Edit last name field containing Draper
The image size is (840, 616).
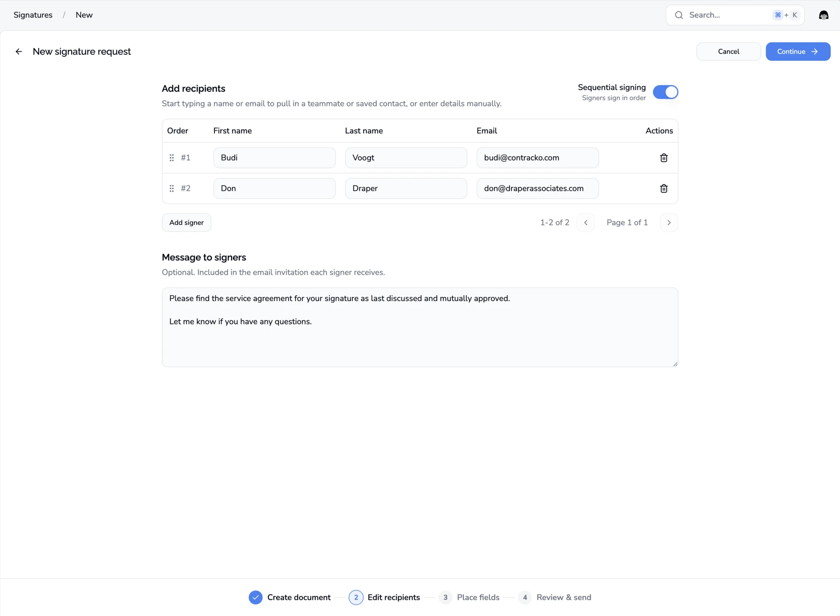click(406, 189)
